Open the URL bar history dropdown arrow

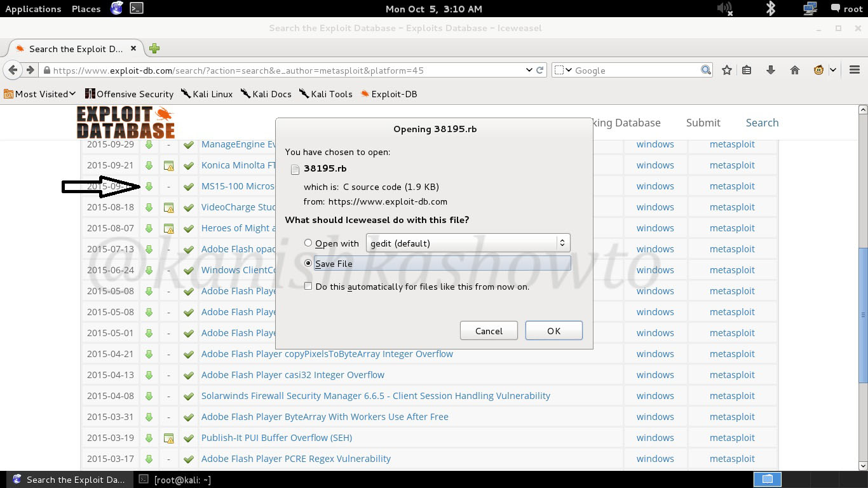(529, 70)
